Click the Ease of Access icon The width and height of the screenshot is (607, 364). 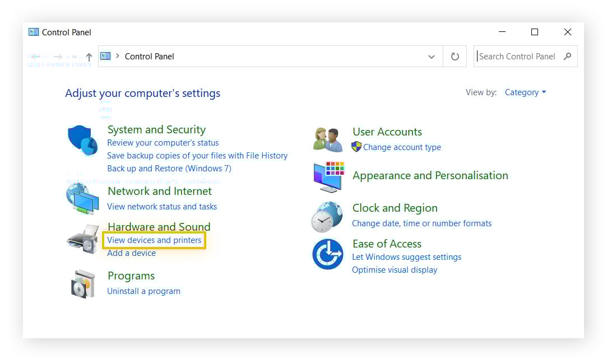(x=327, y=254)
